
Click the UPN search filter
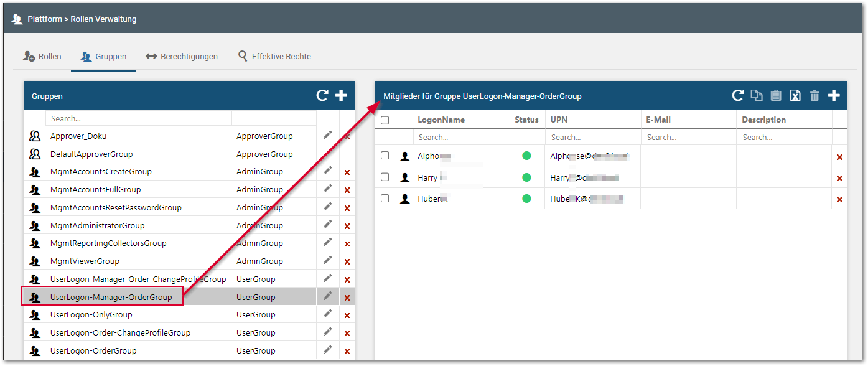[x=593, y=137]
